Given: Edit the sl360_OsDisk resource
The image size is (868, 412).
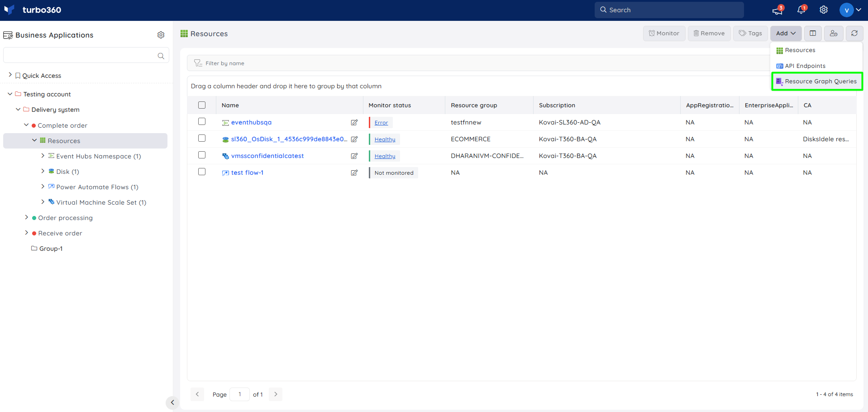Looking at the screenshot, I should click(x=354, y=139).
